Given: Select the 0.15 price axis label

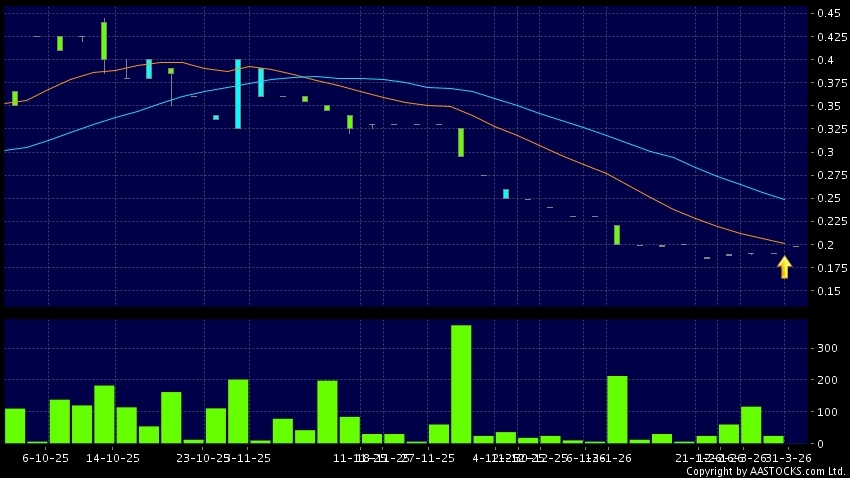Looking at the screenshot, I should point(826,291).
